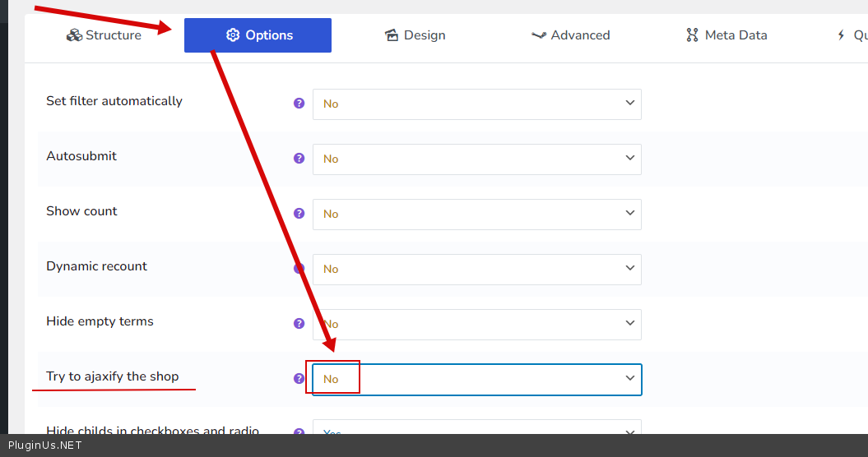Click the gear icon in Options tab
The width and height of the screenshot is (868, 457).
point(233,35)
